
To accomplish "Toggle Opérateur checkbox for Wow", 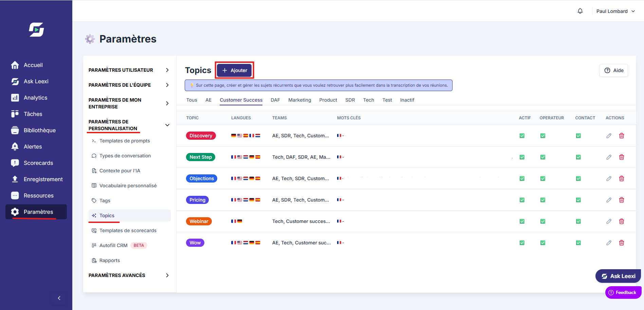I will 543,243.
